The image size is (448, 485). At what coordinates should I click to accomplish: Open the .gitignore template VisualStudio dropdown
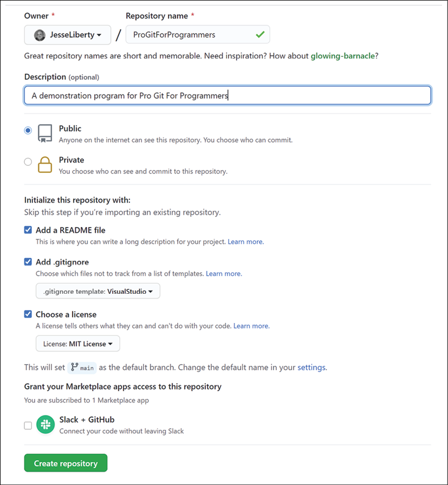tap(98, 291)
